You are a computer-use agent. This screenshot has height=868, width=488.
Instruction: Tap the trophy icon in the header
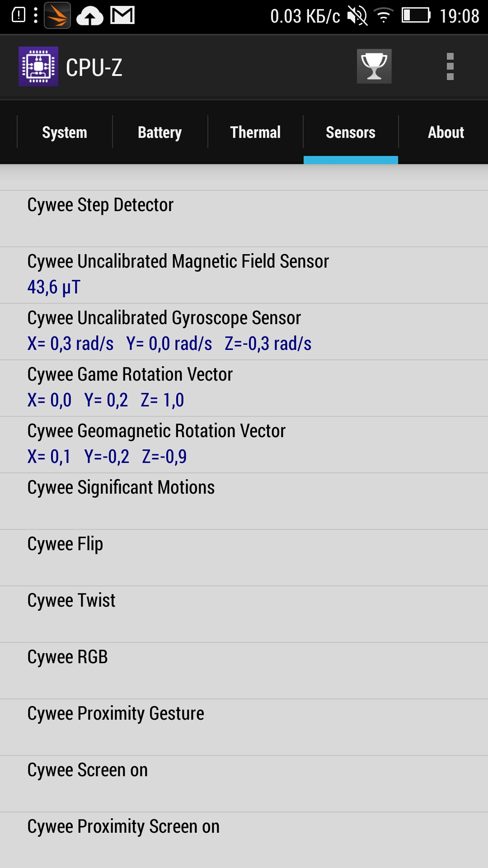pos(374,66)
